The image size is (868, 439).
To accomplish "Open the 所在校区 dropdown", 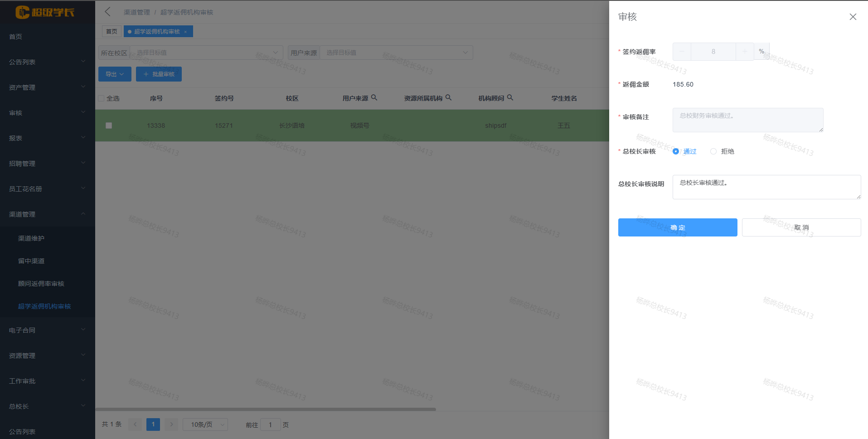I will coord(206,53).
